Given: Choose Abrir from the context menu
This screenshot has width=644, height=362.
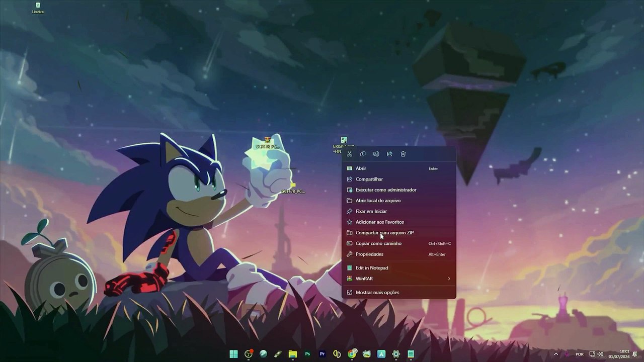Looking at the screenshot, I should pyautogui.click(x=399, y=168).
